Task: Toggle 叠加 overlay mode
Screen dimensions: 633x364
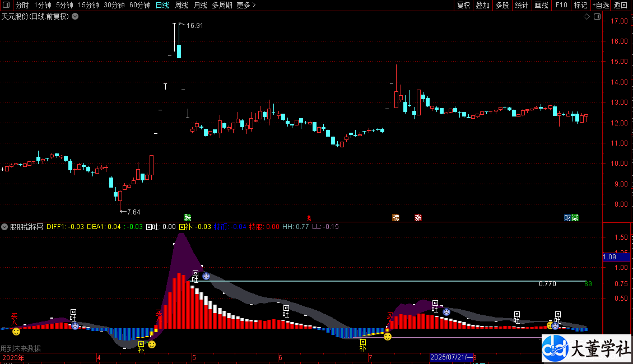Action: 482,5
